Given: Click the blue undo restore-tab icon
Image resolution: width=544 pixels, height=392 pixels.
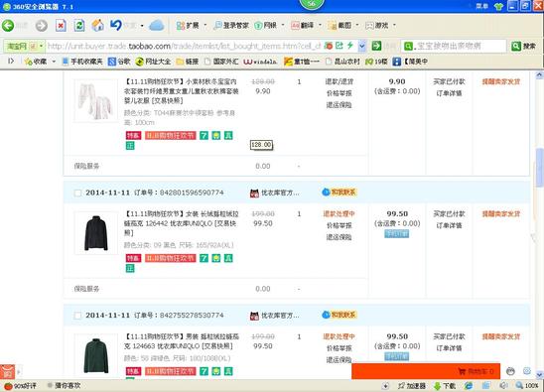Looking at the screenshot, I should 116,25.
